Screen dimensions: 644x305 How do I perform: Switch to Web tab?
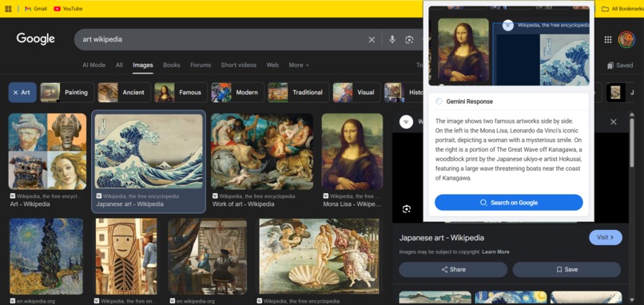click(272, 65)
